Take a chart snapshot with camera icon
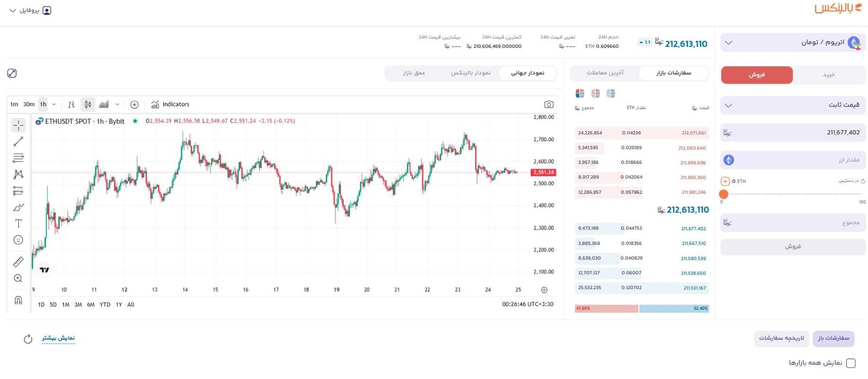868x379 pixels. pyautogui.click(x=549, y=104)
